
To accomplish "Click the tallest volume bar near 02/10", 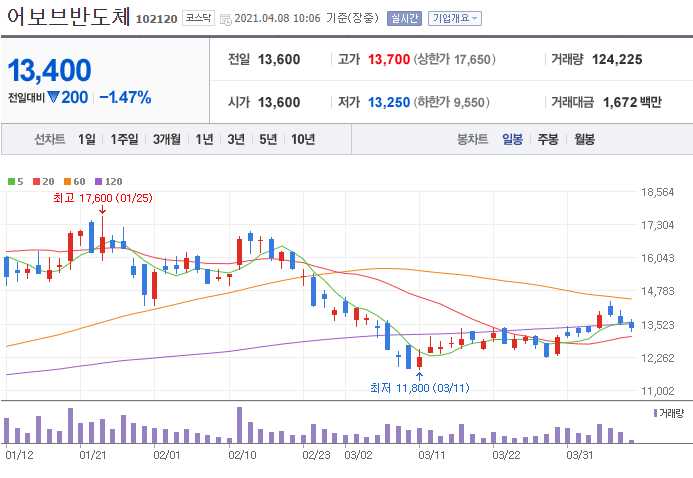I will coord(240,425).
